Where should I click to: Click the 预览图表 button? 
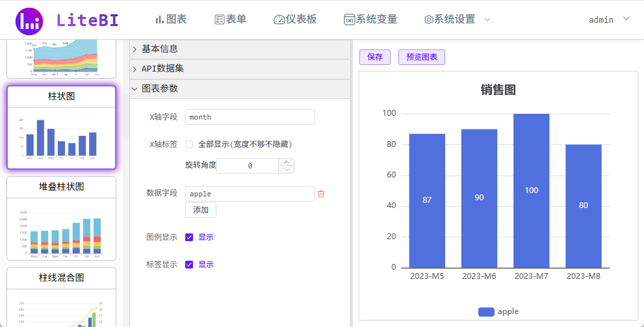[x=421, y=57]
